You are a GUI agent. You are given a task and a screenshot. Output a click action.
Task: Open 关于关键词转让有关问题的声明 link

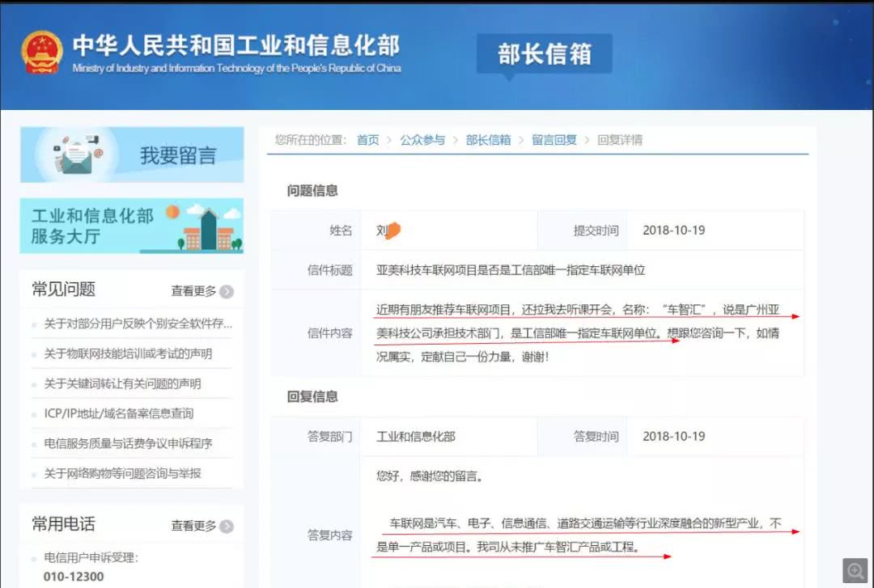[x=122, y=383]
